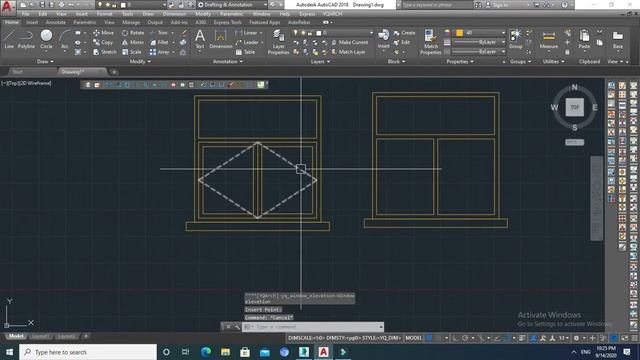Click the Measure tool
The image size is (640, 360).
coord(549,39)
